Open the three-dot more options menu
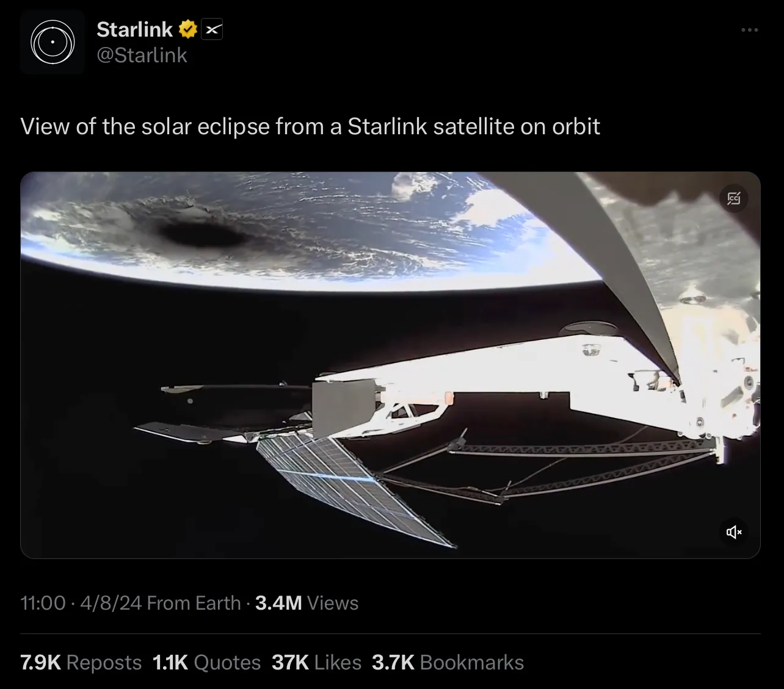This screenshot has height=689, width=784. pos(749,29)
